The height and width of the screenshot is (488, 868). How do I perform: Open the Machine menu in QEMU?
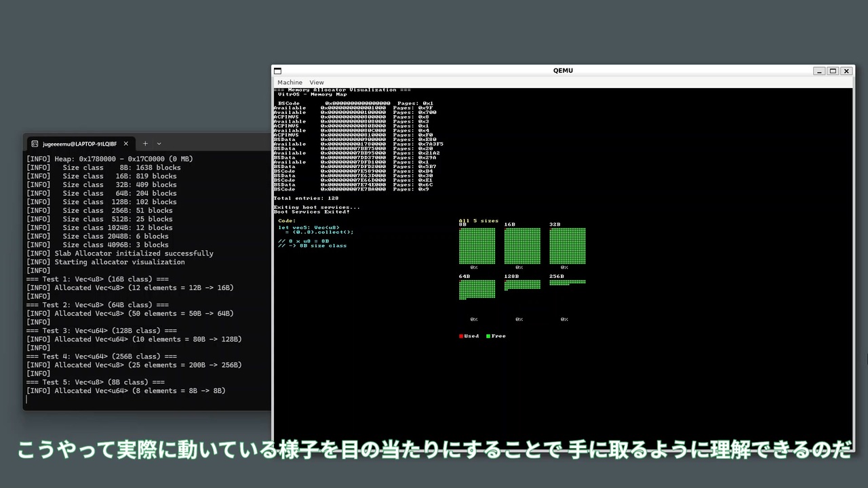click(x=290, y=83)
